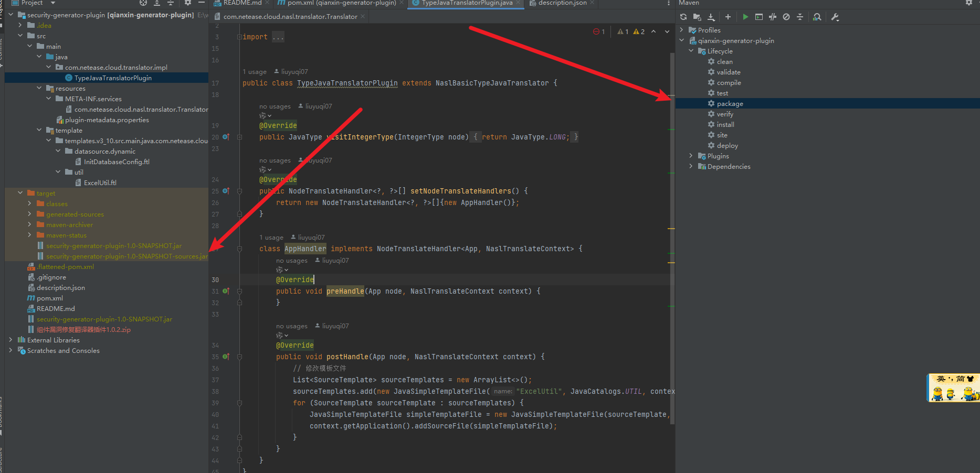Click Generate Sources and Update Folders icon
Viewport: 980px width, 473px height.
(697, 17)
